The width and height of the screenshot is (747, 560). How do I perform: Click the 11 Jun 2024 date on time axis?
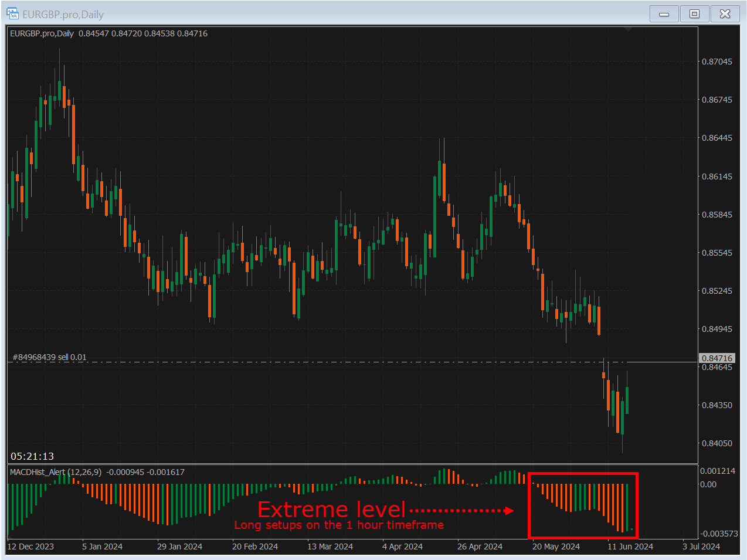[x=630, y=547]
